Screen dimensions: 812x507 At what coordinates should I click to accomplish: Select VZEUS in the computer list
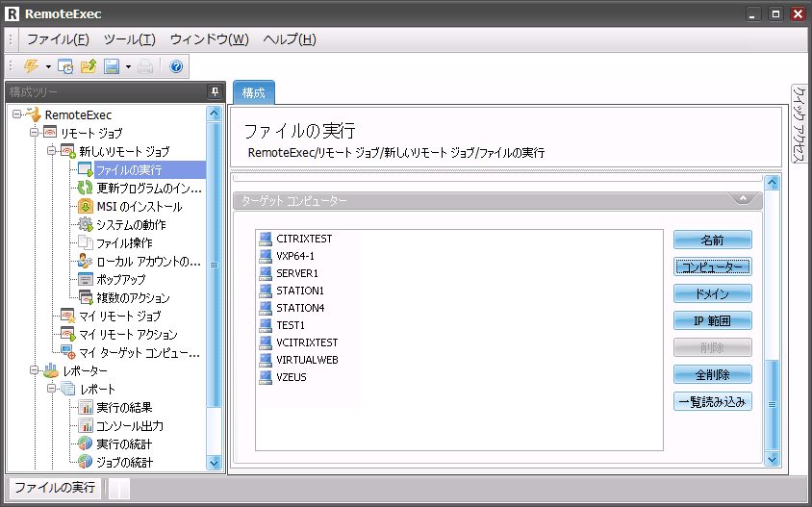[x=292, y=377]
